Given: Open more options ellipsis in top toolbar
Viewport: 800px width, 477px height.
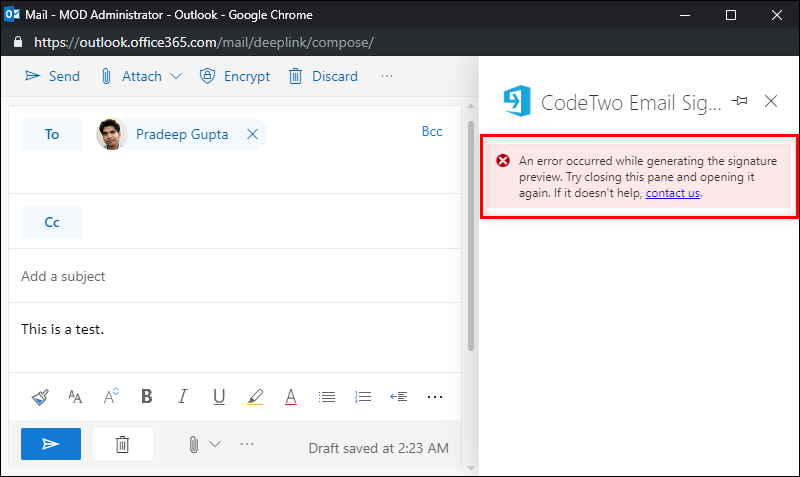Looking at the screenshot, I should click(x=387, y=76).
